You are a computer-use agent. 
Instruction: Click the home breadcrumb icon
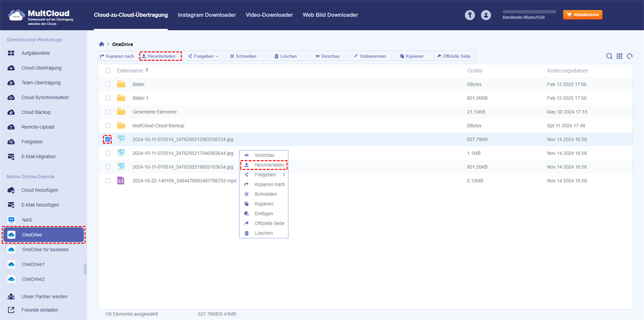pos(102,44)
